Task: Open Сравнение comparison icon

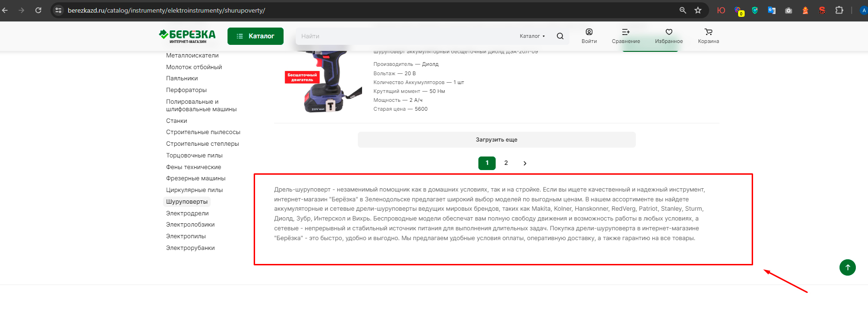Action: tap(626, 36)
